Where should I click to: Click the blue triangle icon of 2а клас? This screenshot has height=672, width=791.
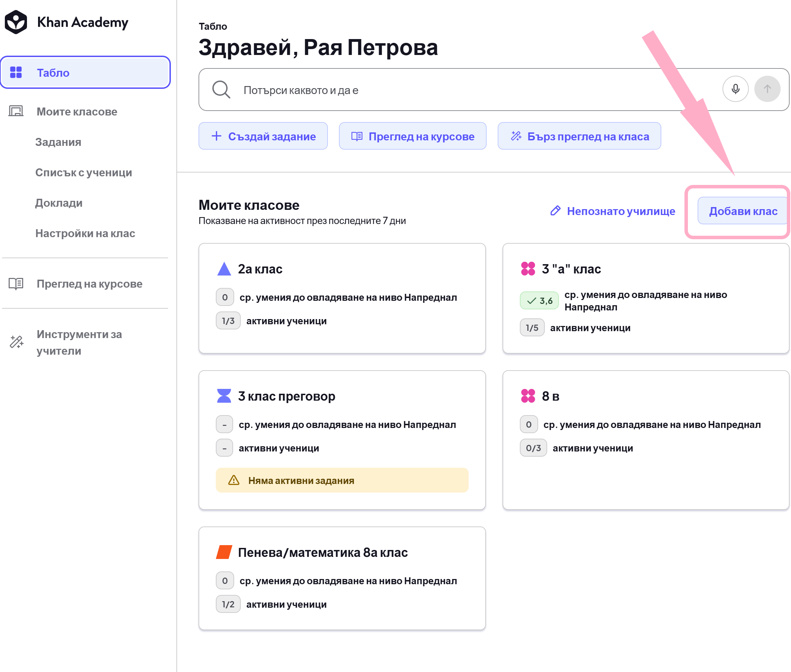[224, 269]
